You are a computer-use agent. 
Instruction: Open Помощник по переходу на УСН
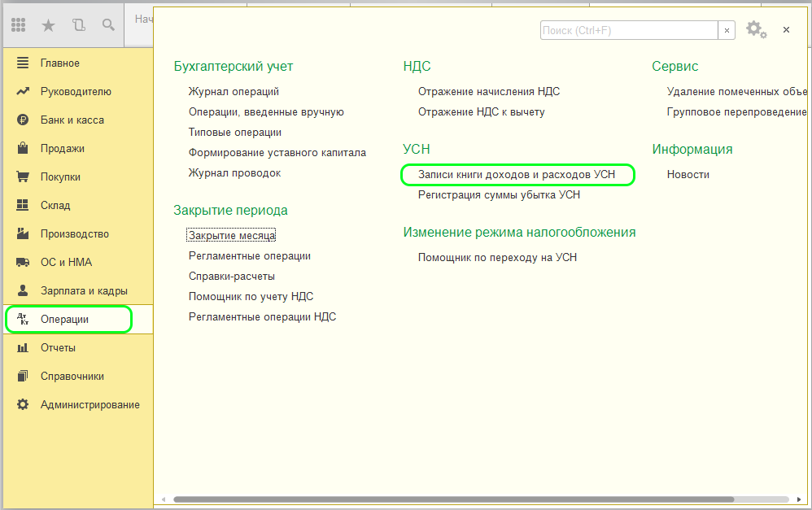pos(497,258)
